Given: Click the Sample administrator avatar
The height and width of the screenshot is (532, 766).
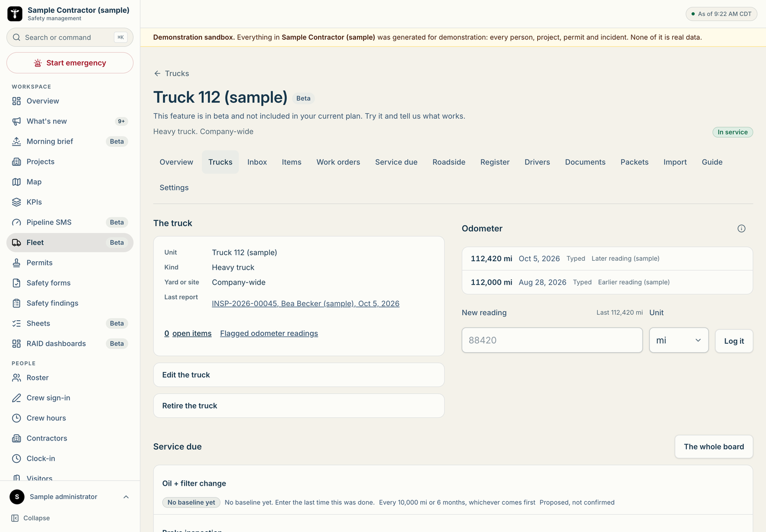Looking at the screenshot, I should pyautogui.click(x=17, y=497).
